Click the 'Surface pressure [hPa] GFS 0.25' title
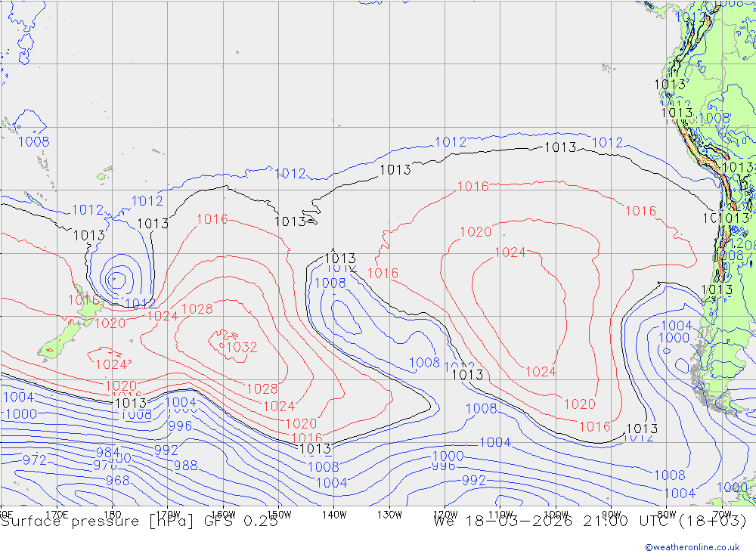The image size is (756, 554). (x=140, y=522)
